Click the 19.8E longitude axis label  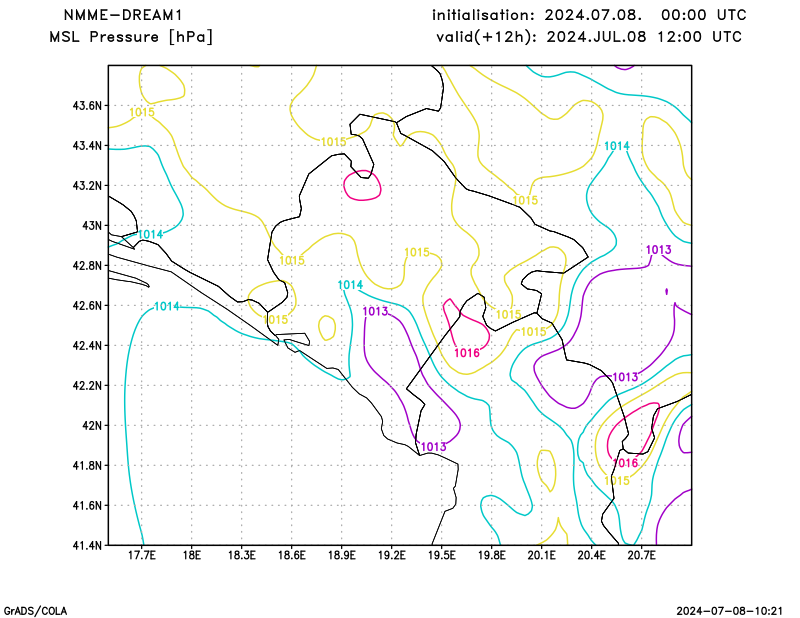tap(491, 555)
